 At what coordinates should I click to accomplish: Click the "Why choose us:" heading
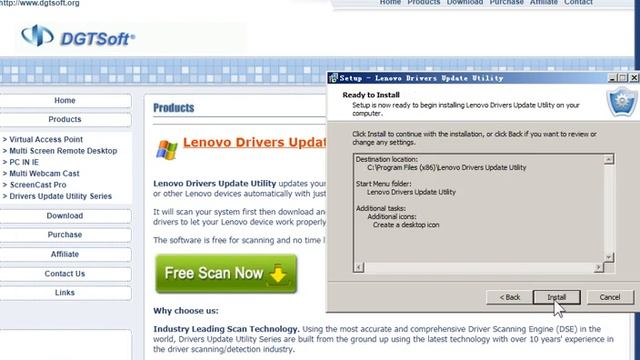(186, 311)
